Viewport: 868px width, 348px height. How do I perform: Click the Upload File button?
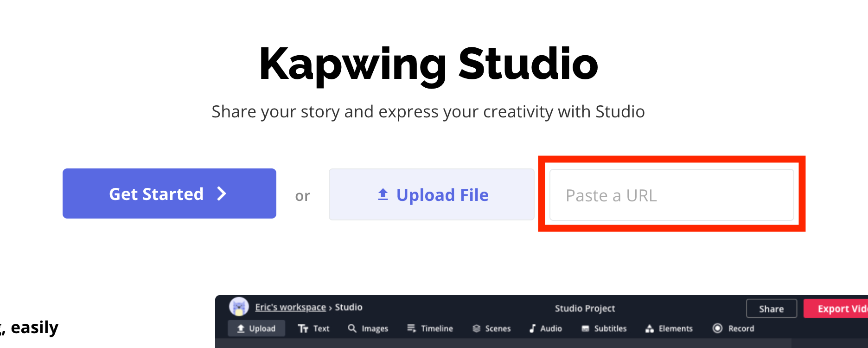coord(432,194)
